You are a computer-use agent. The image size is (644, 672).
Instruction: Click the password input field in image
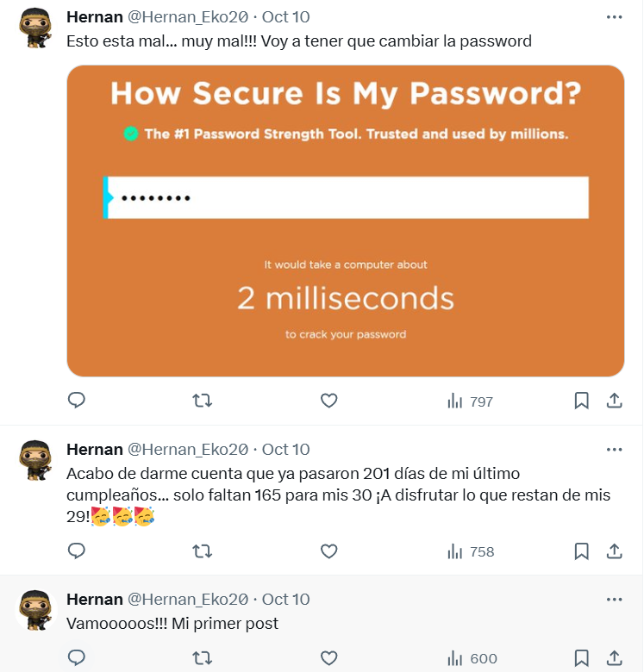pyautogui.click(x=347, y=198)
